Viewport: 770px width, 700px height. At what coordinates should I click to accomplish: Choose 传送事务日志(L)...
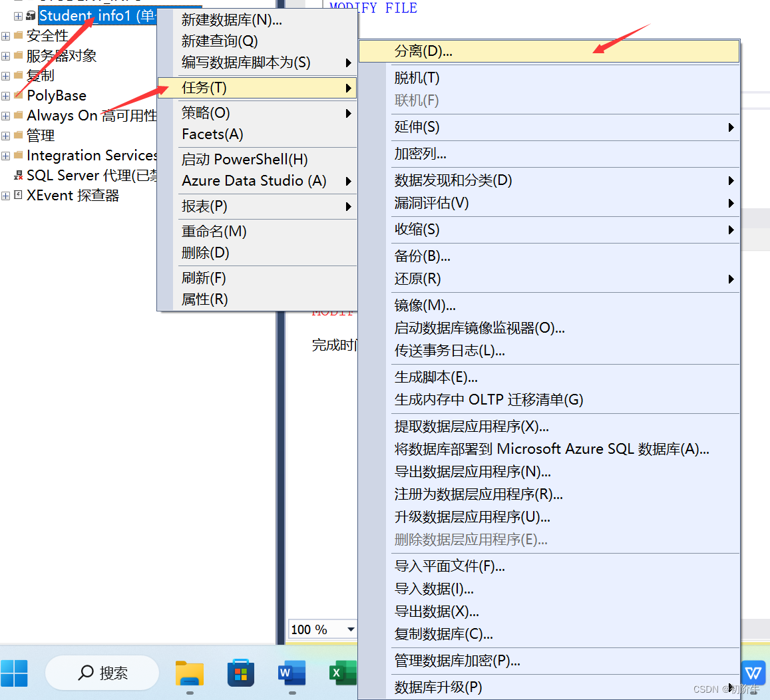pos(549,351)
